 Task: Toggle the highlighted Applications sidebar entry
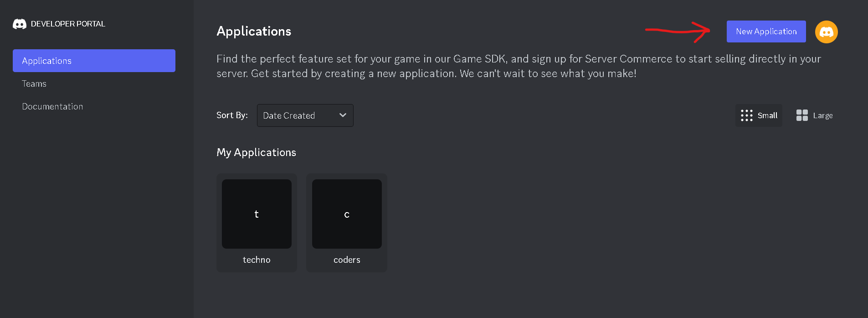[x=94, y=60]
